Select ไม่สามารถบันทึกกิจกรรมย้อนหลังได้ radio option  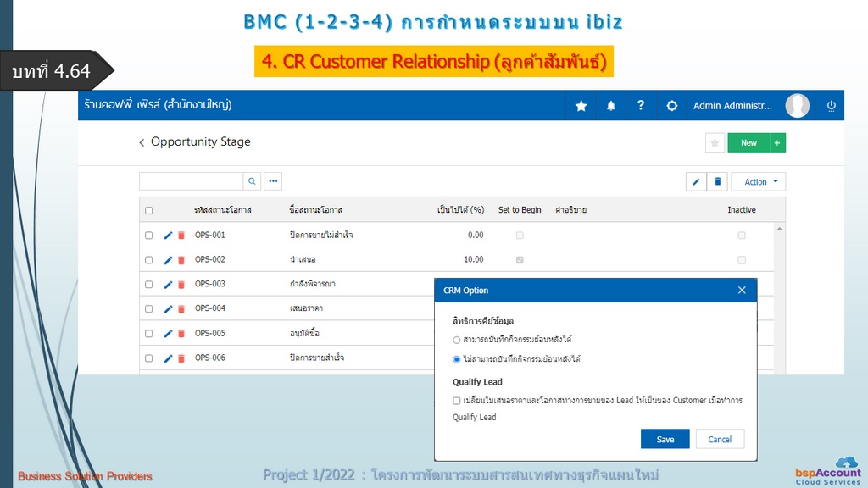pos(457,359)
